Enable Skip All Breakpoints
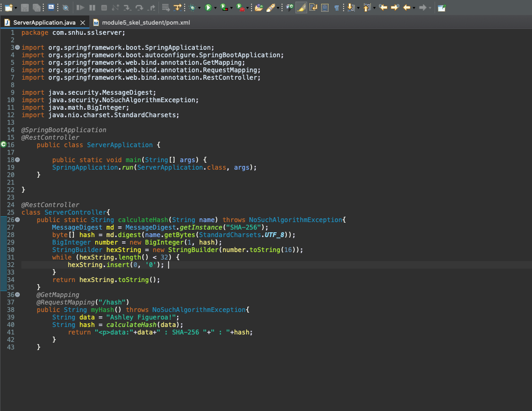 (64, 7)
